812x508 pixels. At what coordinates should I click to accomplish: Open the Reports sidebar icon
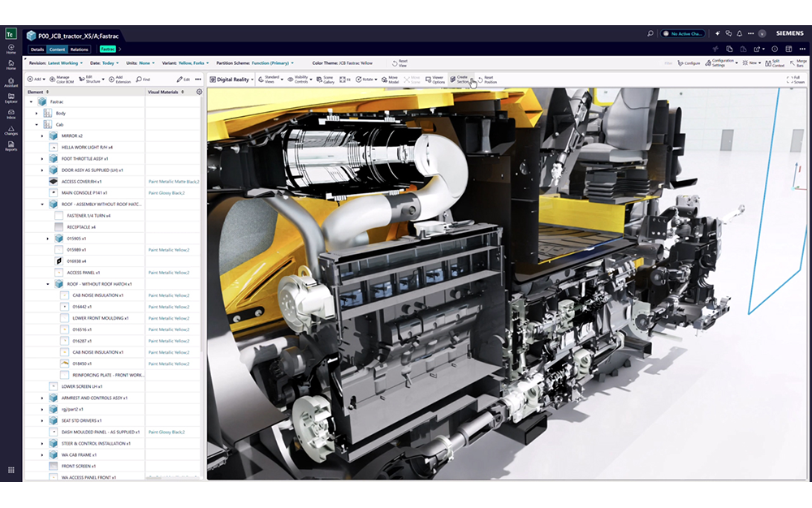[11, 146]
